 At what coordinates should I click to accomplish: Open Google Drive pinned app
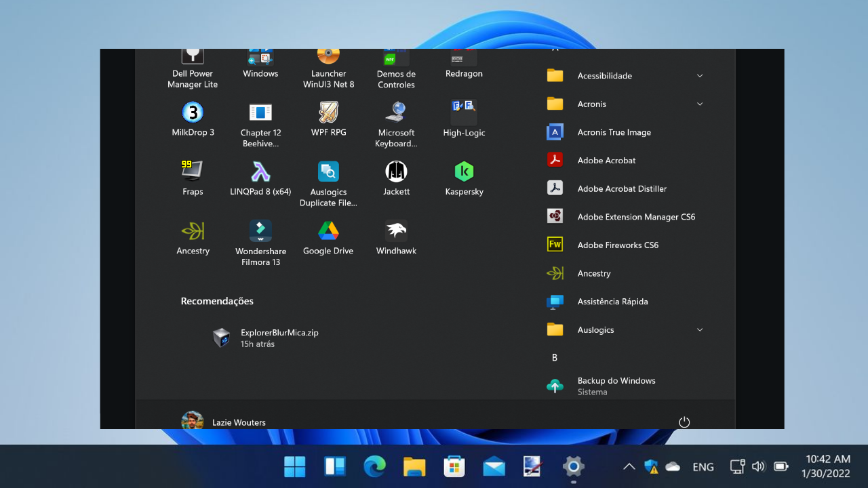click(328, 237)
